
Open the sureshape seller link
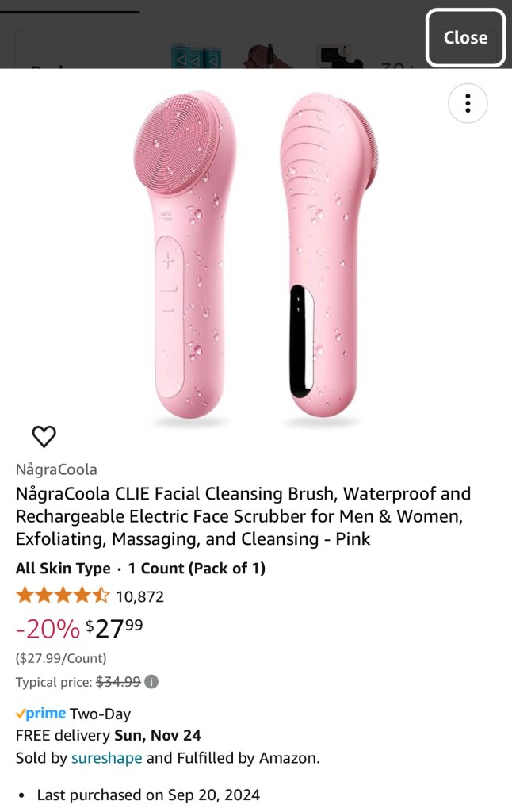(107, 758)
